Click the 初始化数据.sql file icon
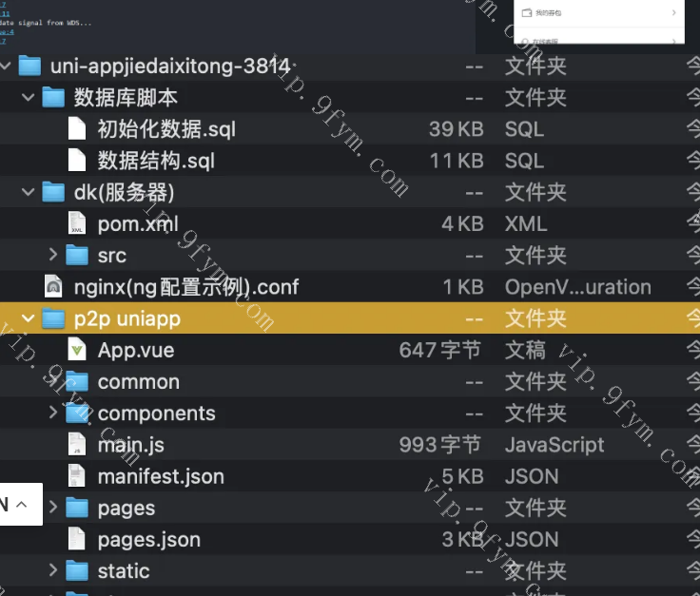This screenshot has width=700, height=596. tap(77, 129)
